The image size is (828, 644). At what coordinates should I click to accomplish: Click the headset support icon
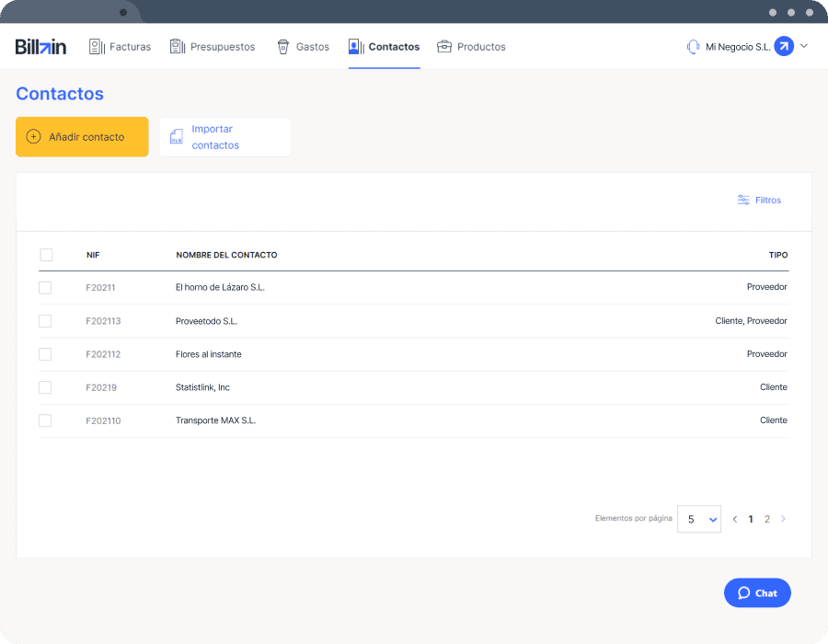pos(693,47)
